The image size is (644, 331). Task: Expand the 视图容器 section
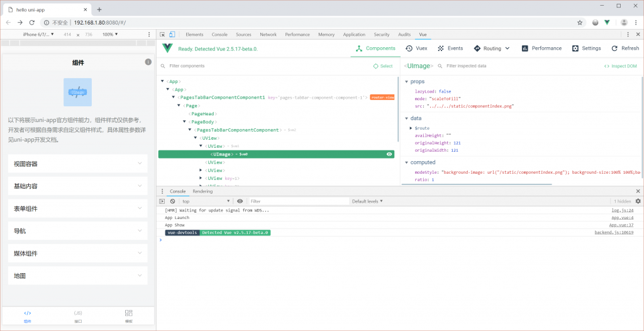(77, 164)
